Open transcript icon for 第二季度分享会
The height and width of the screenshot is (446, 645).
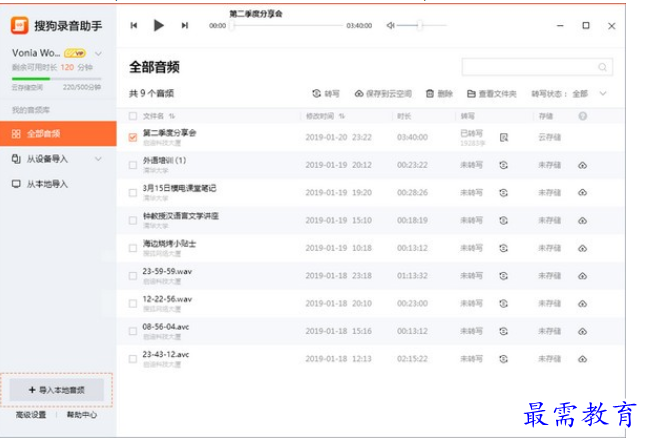[503, 137]
